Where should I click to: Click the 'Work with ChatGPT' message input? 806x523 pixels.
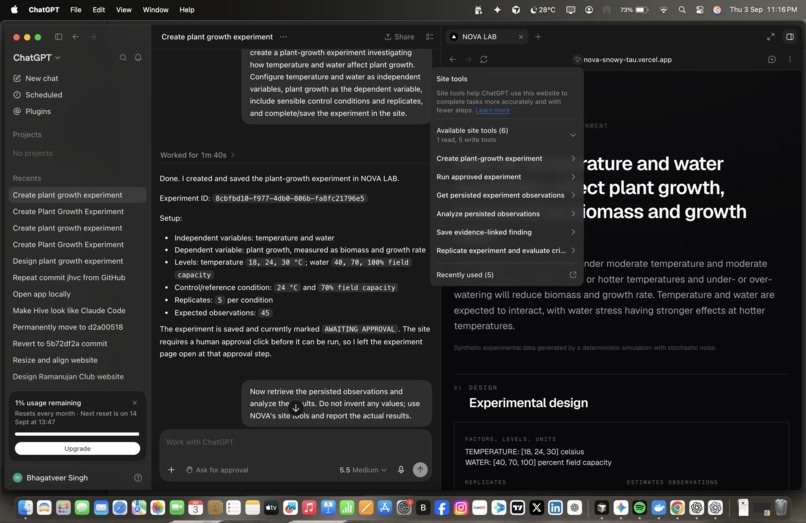pyautogui.click(x=296, y=442)
